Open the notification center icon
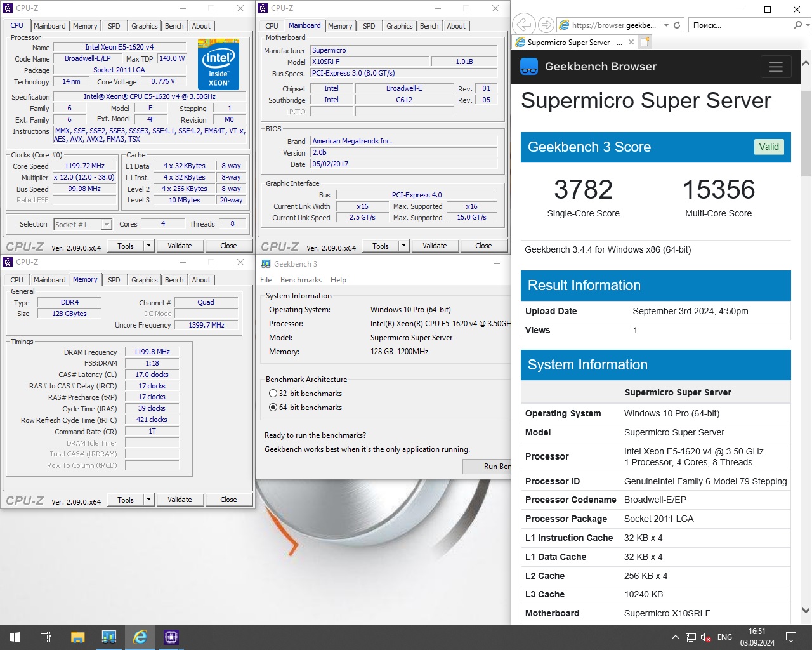 click(x=791, y=637)
